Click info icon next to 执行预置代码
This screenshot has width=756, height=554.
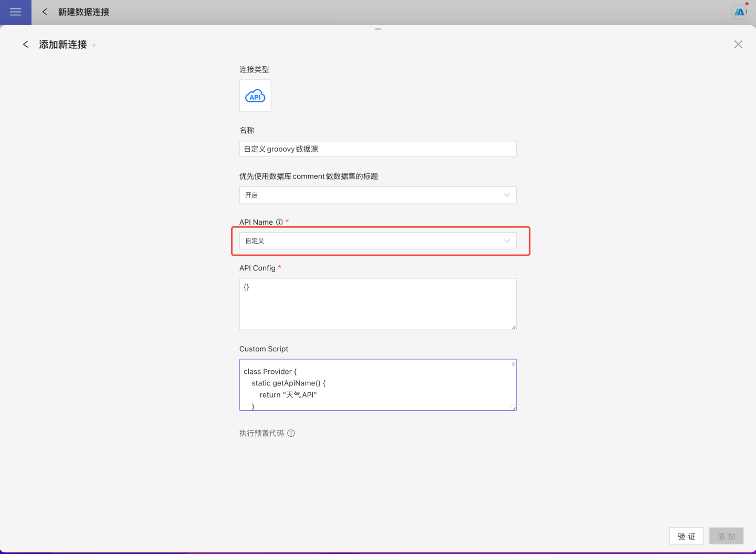[x=291, y=433]
